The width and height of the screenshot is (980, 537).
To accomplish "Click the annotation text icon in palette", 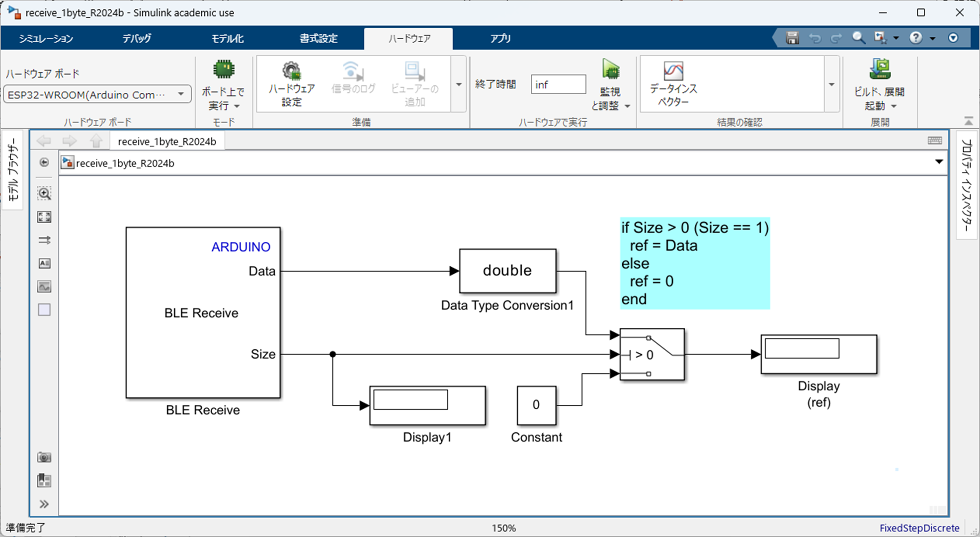I will 44,263.
